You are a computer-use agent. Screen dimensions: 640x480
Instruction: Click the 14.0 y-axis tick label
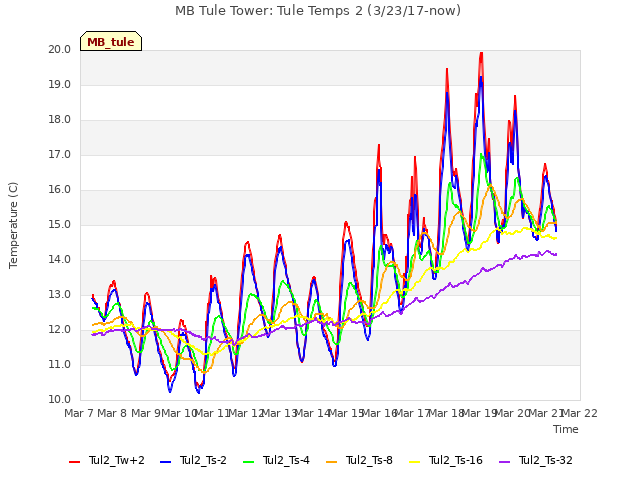pyautogui.click(x=60, y=260)
